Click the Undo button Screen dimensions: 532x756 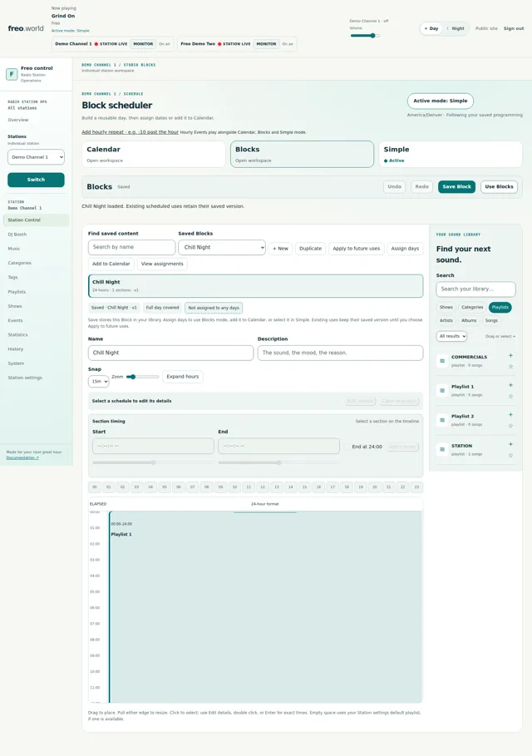(395, 186)
